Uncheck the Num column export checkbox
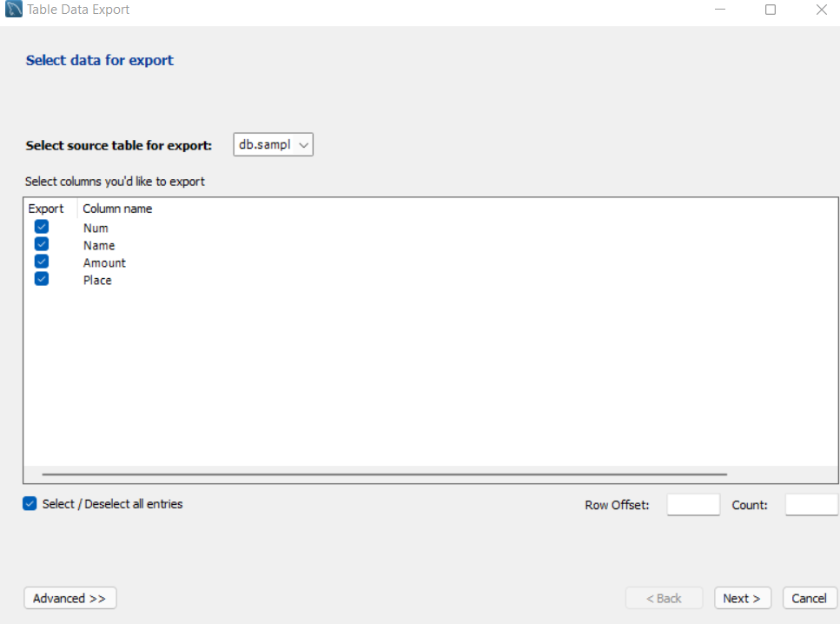 (x=41, y=226)
